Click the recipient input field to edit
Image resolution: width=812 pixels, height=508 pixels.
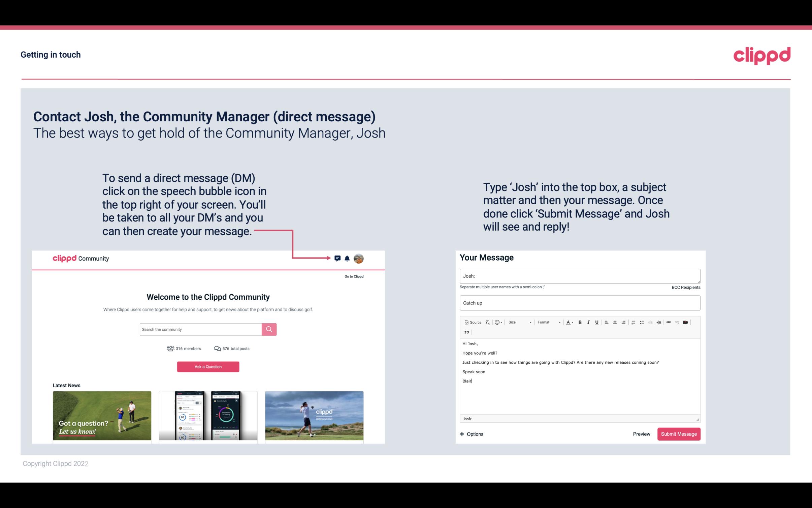pyautogui.click(x=580, y=275)
